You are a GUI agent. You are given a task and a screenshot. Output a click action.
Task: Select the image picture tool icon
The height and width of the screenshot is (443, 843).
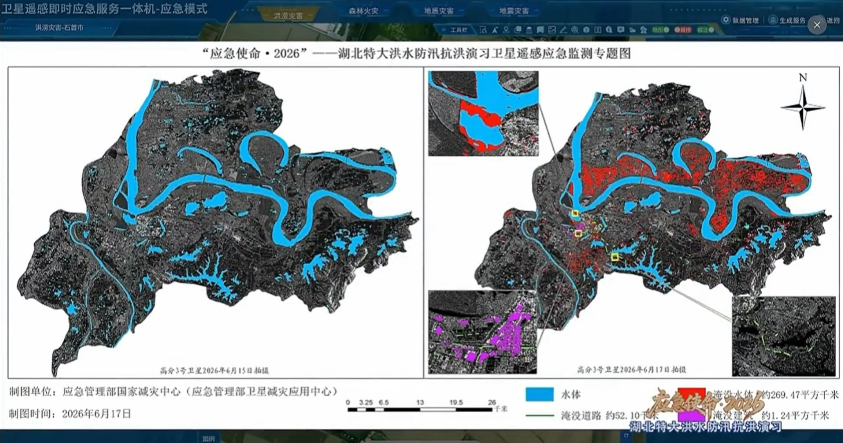point(552,30)
